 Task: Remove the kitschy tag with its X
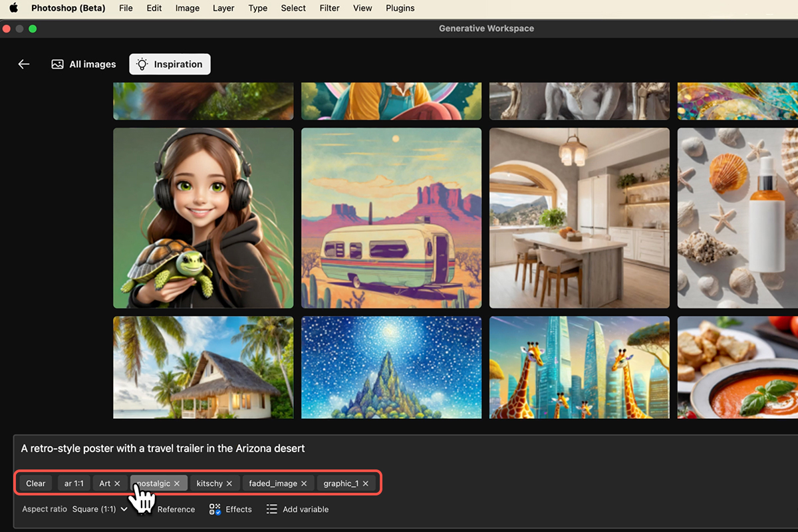point(229,483)
